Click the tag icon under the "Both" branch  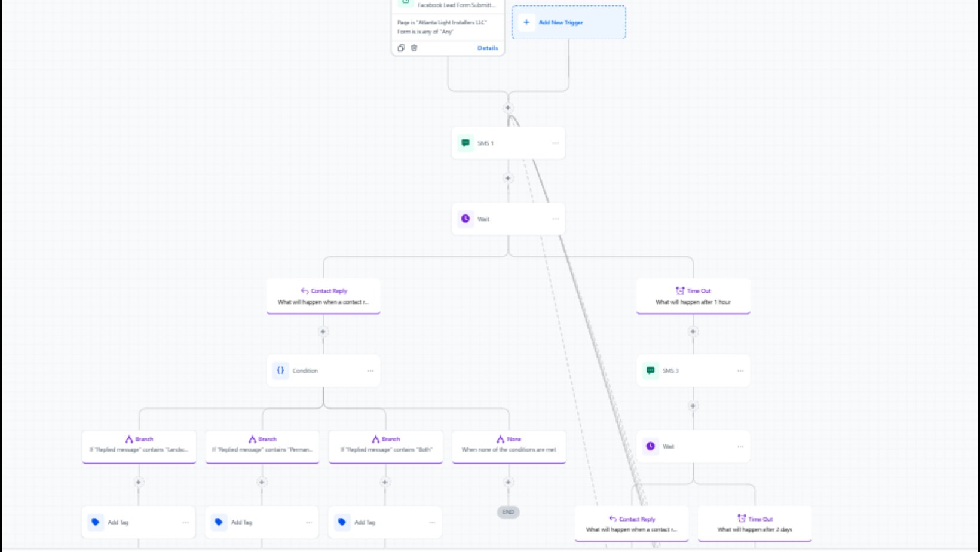click(x=342, y=522)
